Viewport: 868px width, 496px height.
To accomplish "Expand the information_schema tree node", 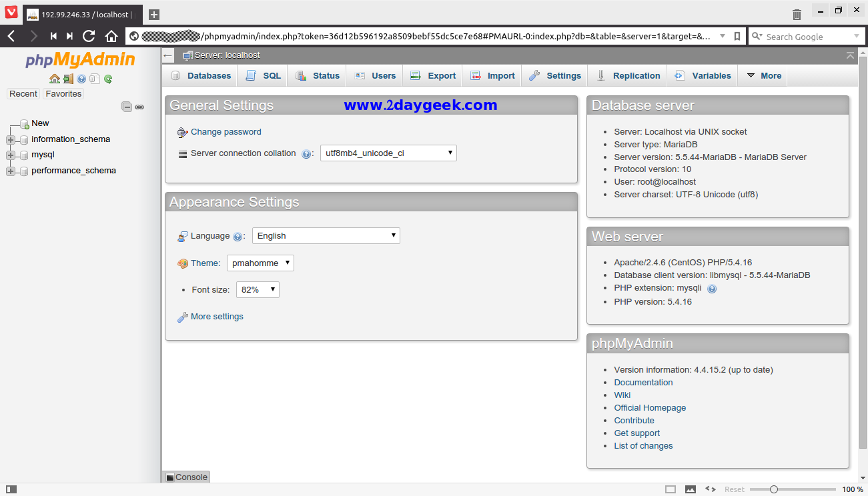I will (x=10, y=140).
